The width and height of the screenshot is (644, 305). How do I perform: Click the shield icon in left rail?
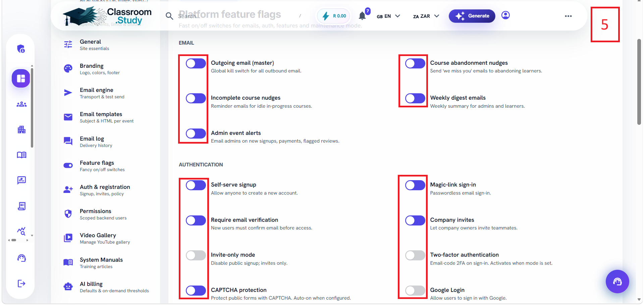(21, 49)
